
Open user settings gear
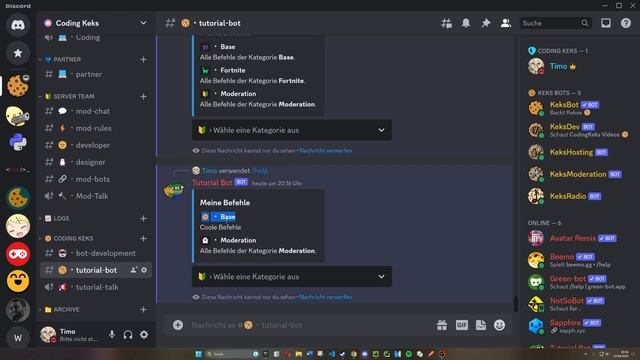[144, 335]
